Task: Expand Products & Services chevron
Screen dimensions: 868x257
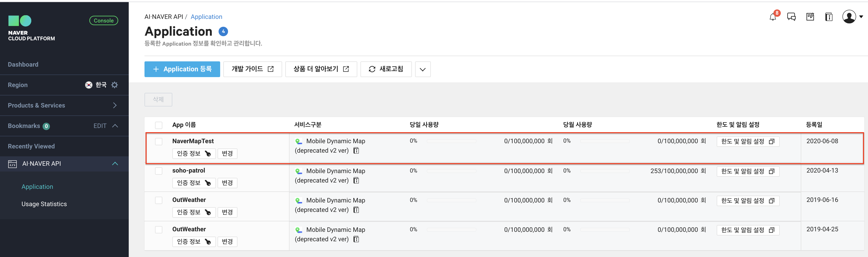Action: click(x=115, y=106)
